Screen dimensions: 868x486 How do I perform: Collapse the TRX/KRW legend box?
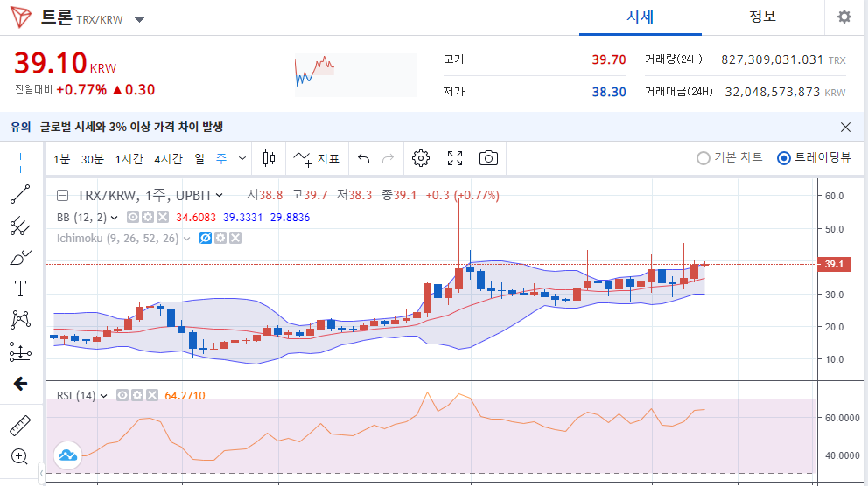point(62,195)
